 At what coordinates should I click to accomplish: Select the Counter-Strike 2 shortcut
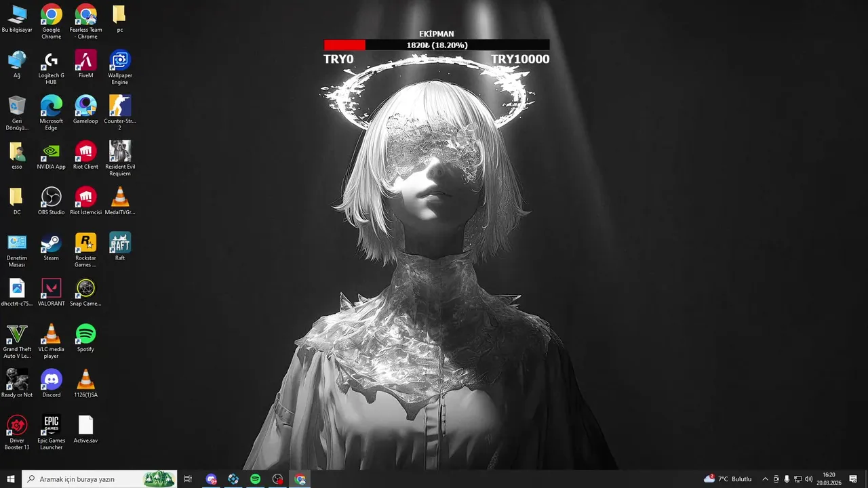click(119, 113)
